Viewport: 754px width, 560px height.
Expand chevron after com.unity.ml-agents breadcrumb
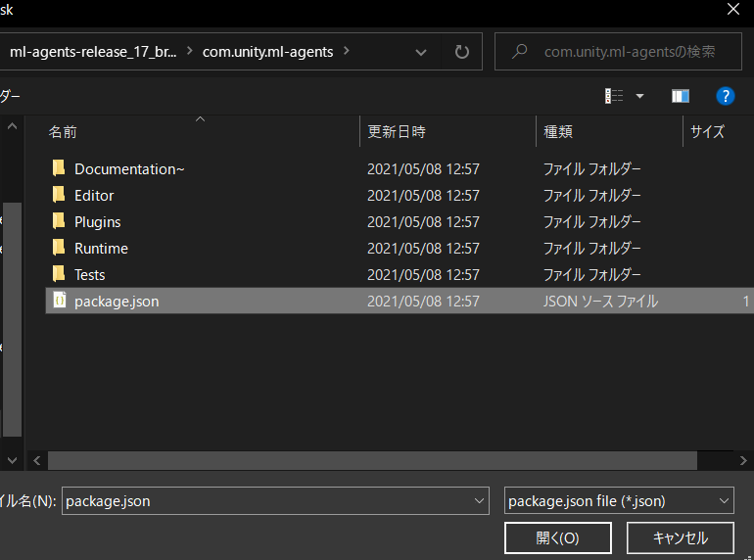347,51
